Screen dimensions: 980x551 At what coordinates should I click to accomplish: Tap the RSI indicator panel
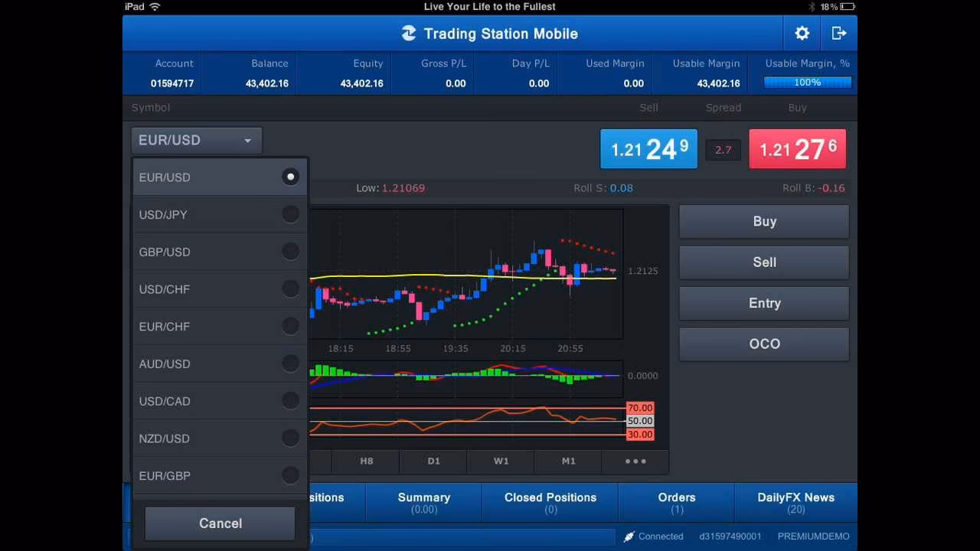tap(466, 421)
